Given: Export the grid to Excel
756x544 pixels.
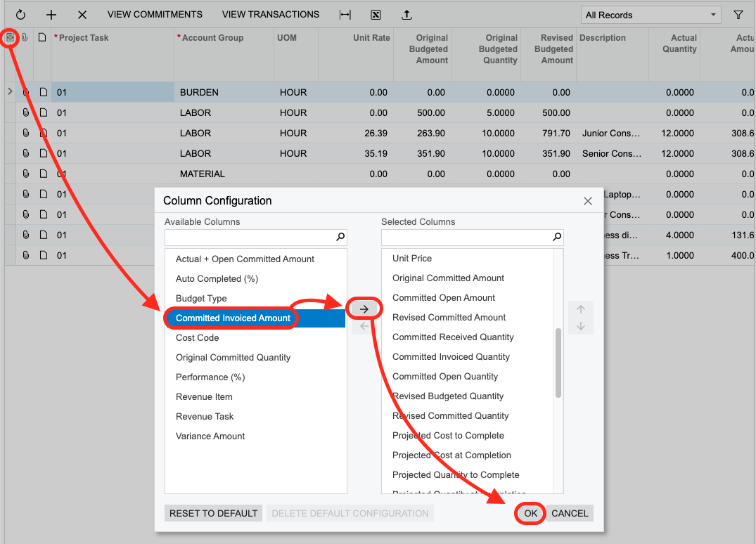Looking at the screenshot, I should [x=376, y=14].
